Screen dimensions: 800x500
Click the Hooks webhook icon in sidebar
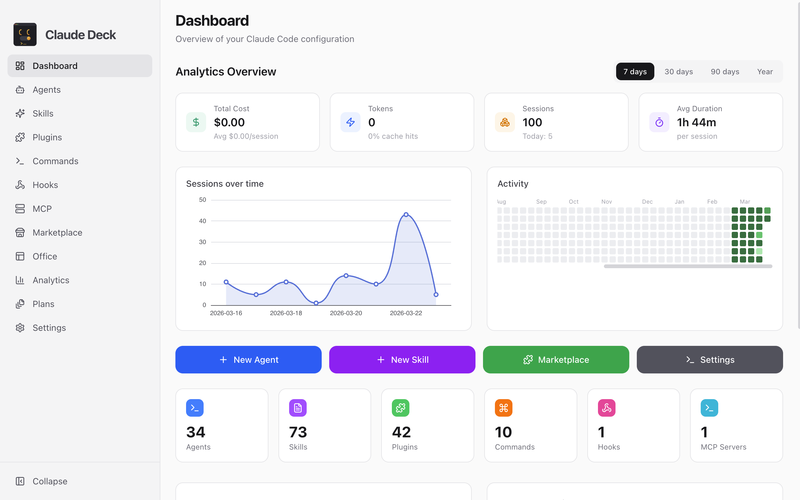coord(20,185)
